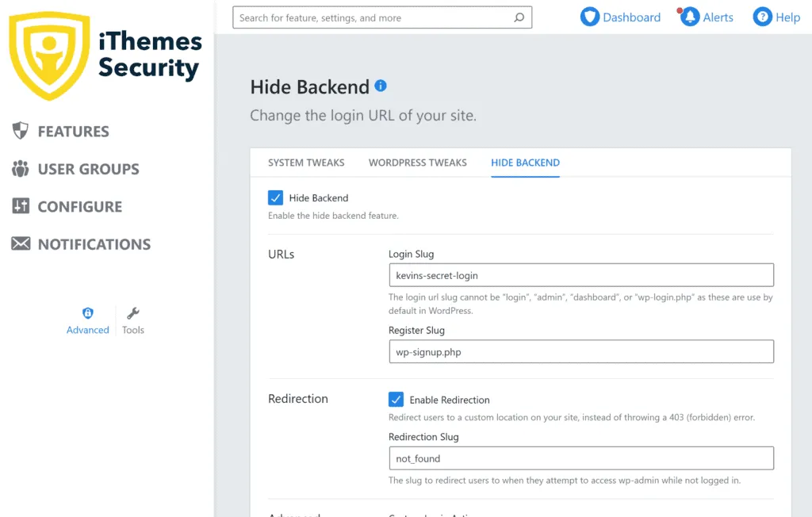Click the Redirection Slug text box
This screenshot has height=517, width=812.
(581, 458)
